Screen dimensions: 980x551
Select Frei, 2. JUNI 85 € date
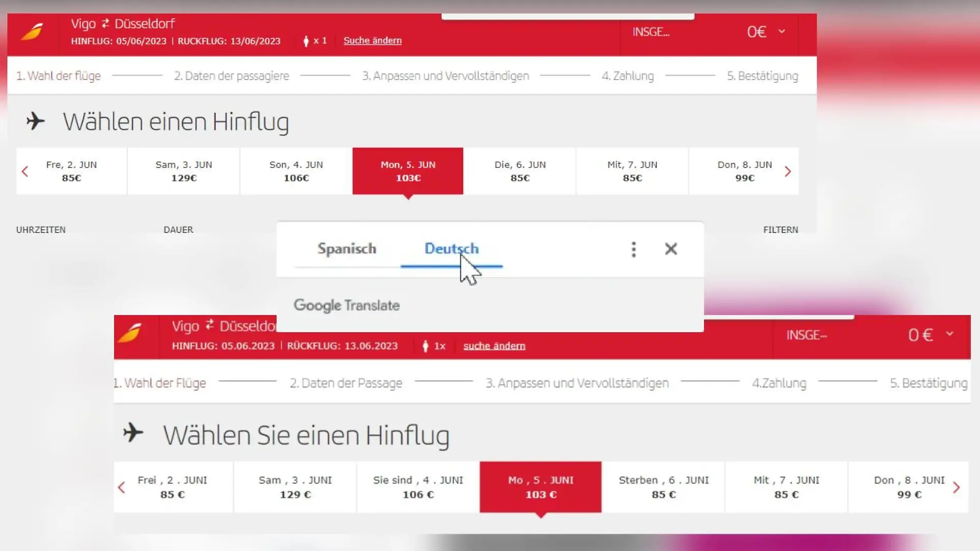[173, 487]
